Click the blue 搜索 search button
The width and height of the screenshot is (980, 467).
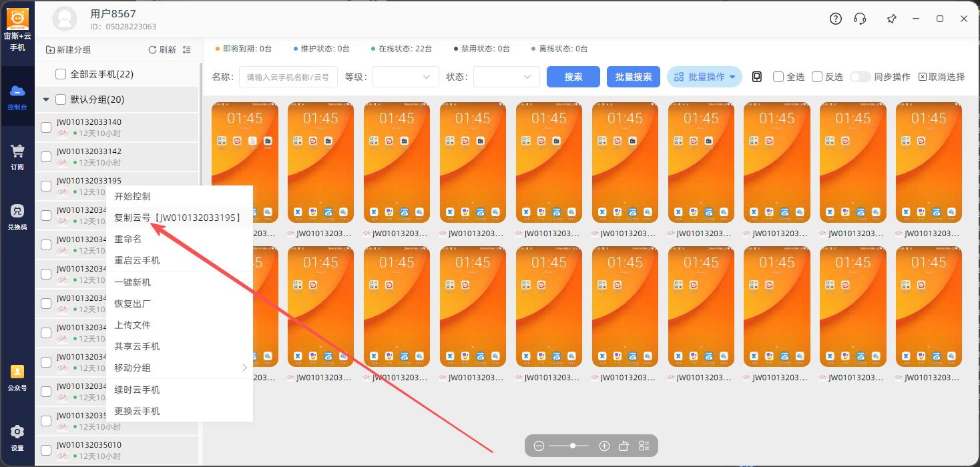tap(573, 77)
